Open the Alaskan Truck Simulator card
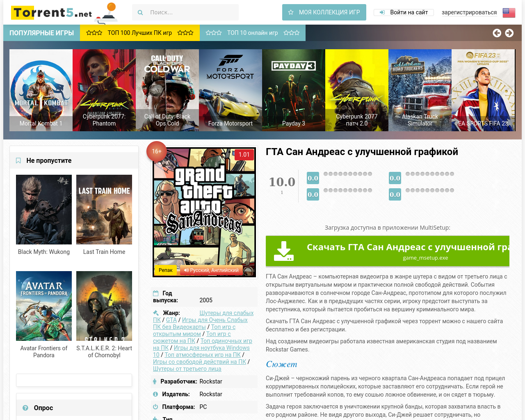 coord(420,90)
